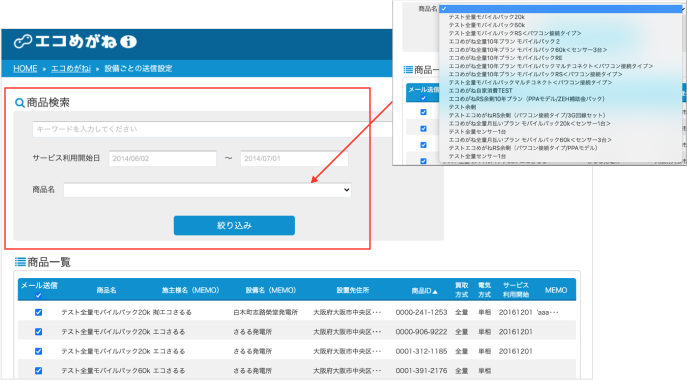Click 買取方式 column header
The height and width of the screenshot is (380, 687).
[461, 290]
